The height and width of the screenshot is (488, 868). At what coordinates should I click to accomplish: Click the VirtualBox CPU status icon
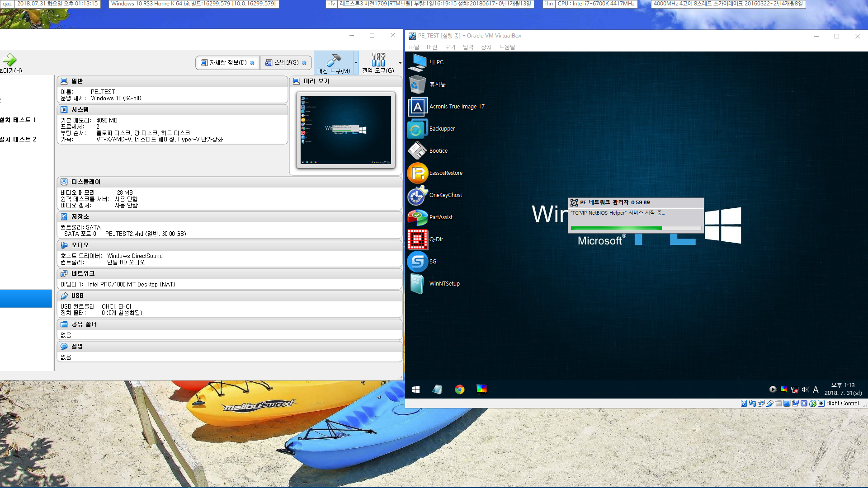(x=804, y=404)
